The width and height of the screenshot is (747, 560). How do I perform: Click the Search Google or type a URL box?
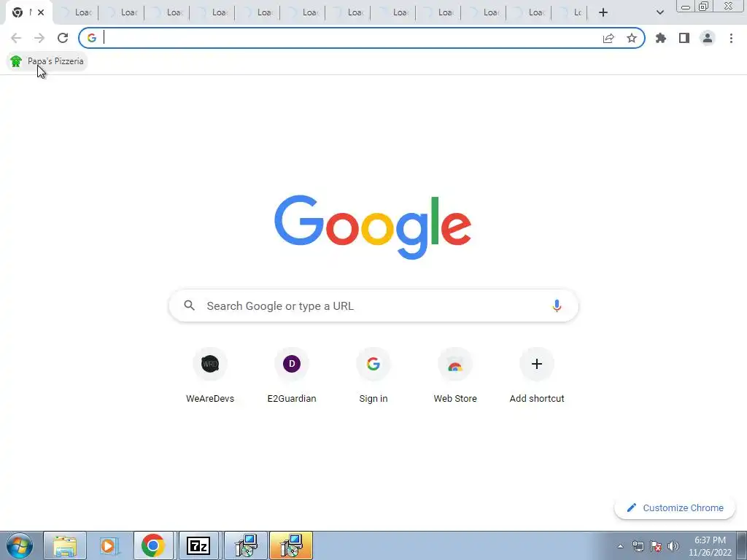click(373, 306)
